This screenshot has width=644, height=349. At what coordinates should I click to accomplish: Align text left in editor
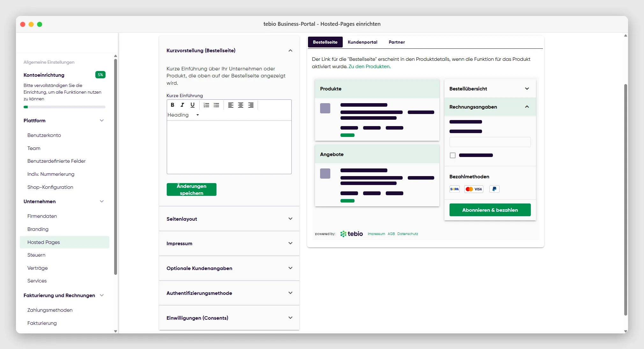point(231,105)
